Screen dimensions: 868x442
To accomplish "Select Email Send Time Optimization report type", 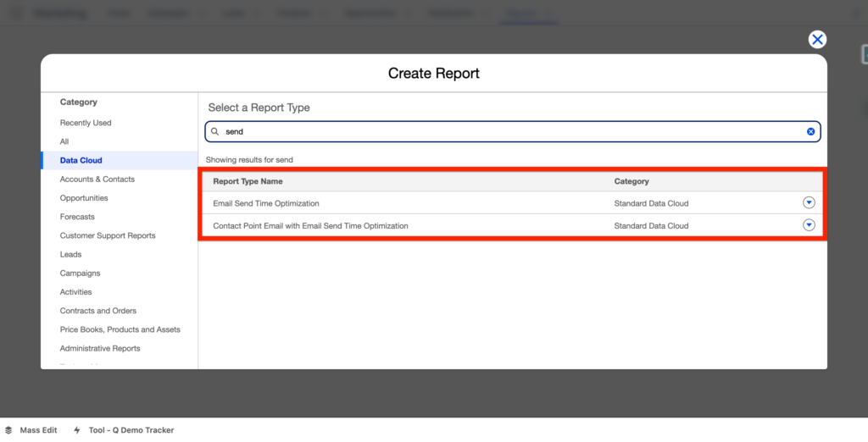I will tap(266, 203).
